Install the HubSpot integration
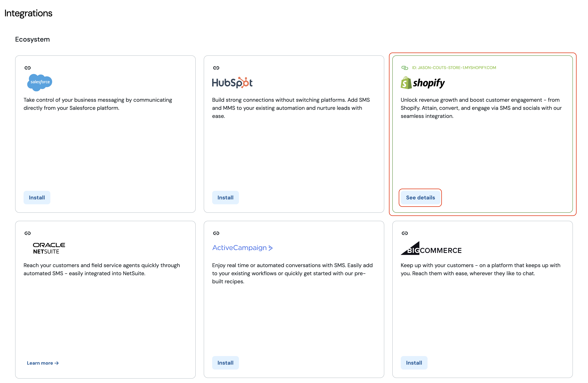This screenshot has height=383, width=588. pyautogui.click(x=225, y=197)
